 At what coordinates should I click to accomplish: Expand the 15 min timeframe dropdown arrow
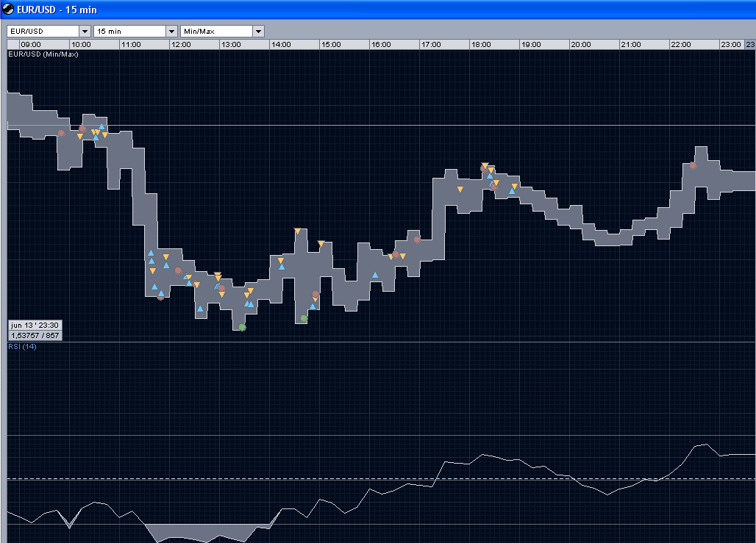(x=171, y=32)
